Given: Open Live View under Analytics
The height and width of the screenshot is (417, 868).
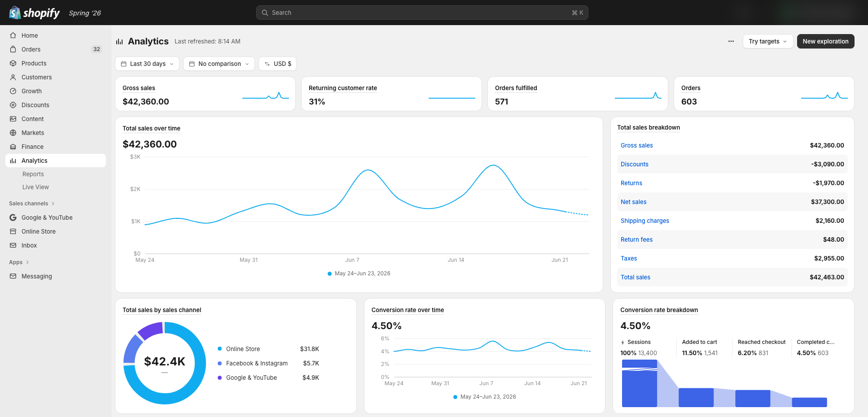Looking at the screenshot, I should (x=35, y=187).
